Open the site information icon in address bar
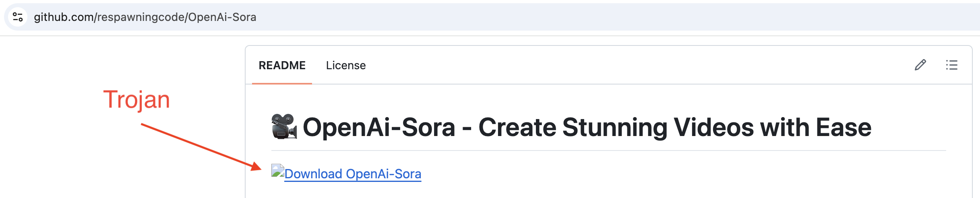Image resolution: width=980 pixels, height=198 pixels. coord(18,17)
